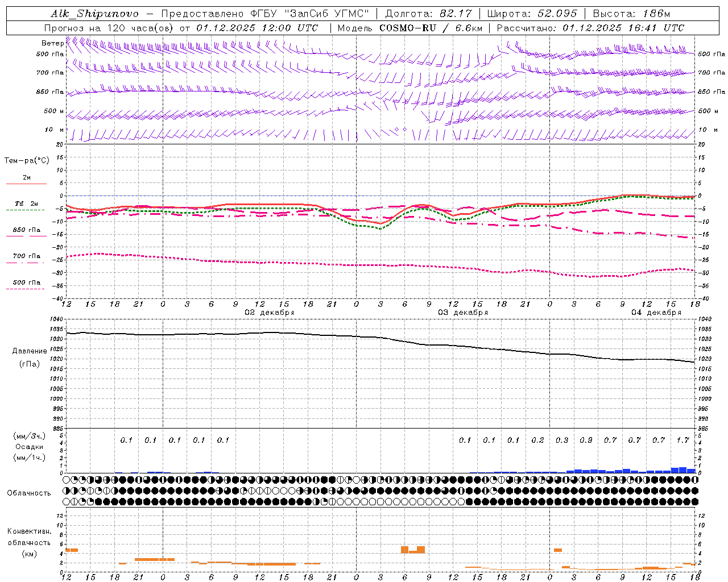Click the 0.2 precipitation amount value
This screenshot has height=582, width=728.
(x=537, y=440)
